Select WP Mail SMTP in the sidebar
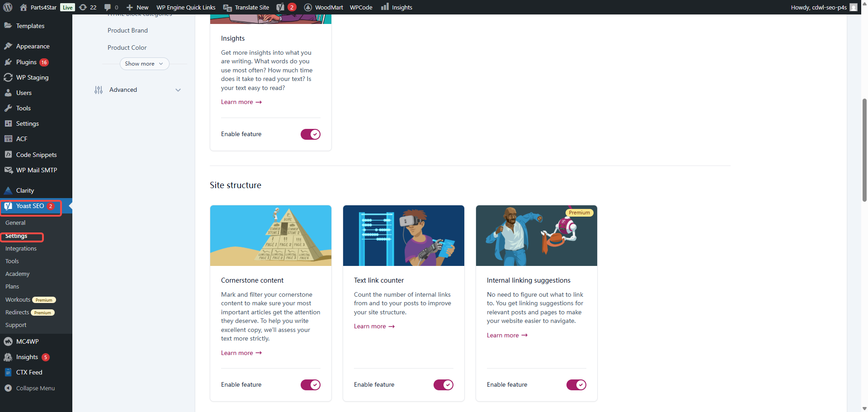The height and width of the screenshot is (412, 868). 36,170
